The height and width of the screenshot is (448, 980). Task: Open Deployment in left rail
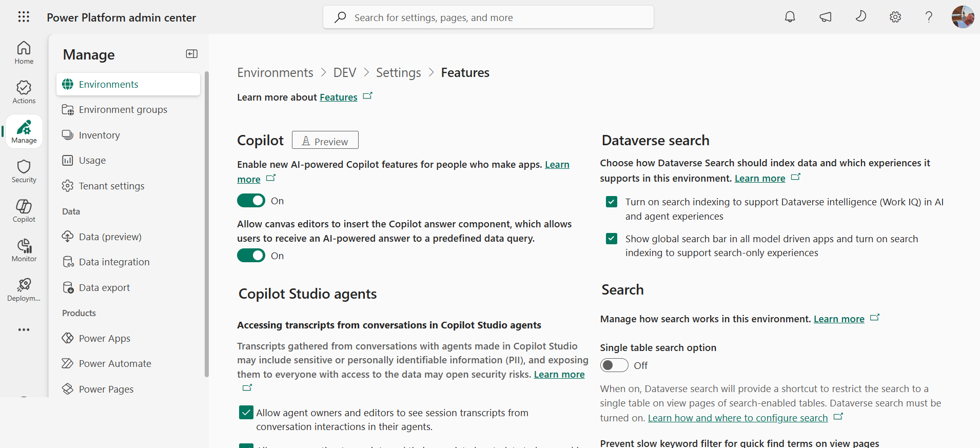click(x=24, y=290)
